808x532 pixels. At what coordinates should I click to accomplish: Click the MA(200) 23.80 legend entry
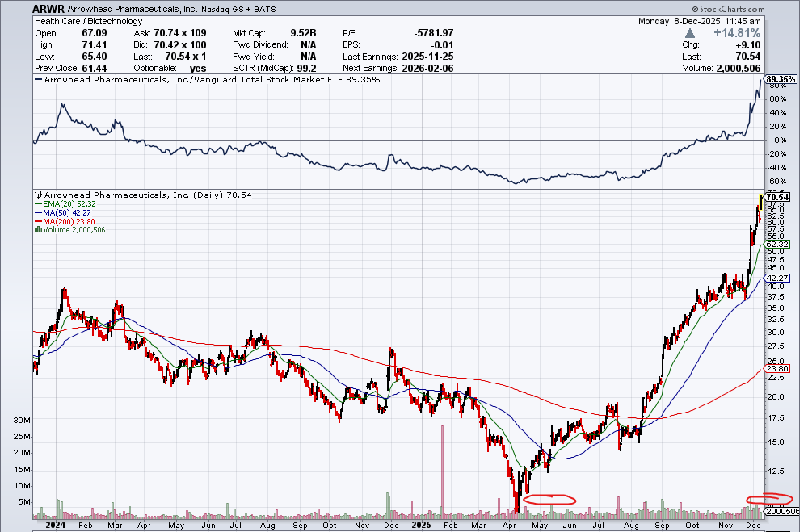[65, 221]
